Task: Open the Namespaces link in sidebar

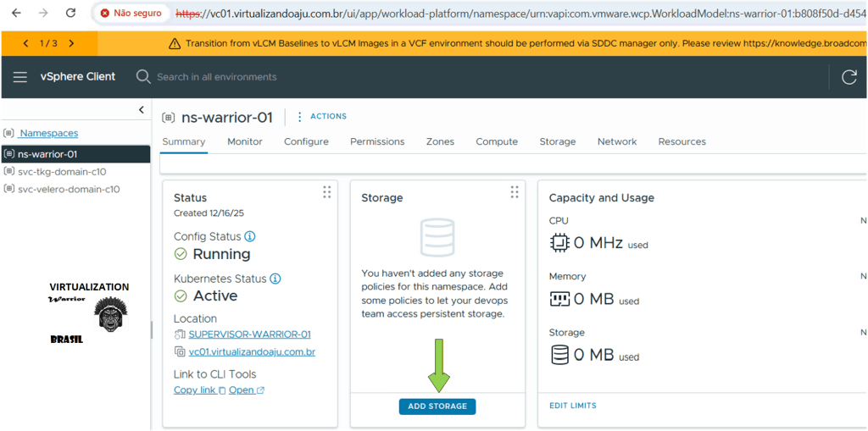Action: click(48, 133)
